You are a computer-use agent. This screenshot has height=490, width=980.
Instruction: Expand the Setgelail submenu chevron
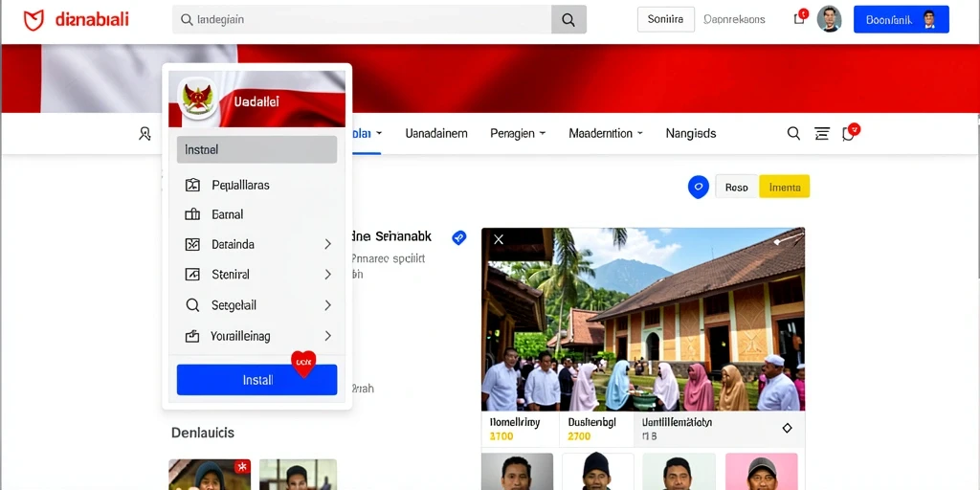(327, 305)
